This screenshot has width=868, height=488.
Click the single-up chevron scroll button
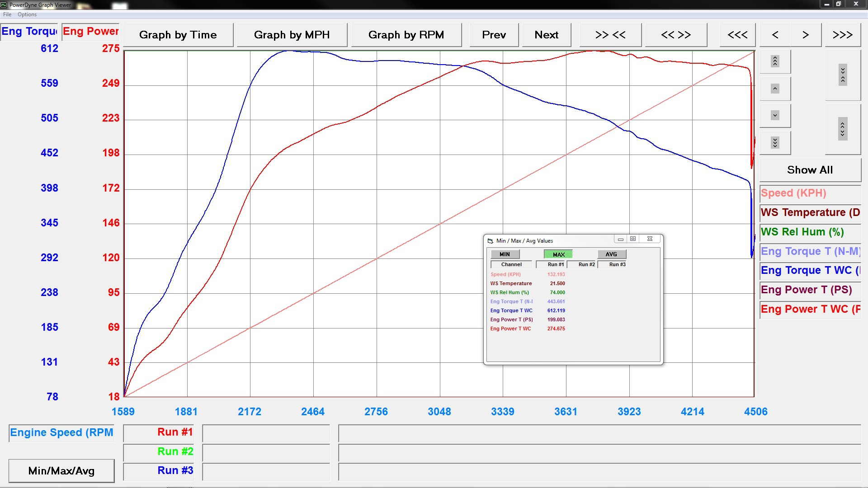point(775,89)
